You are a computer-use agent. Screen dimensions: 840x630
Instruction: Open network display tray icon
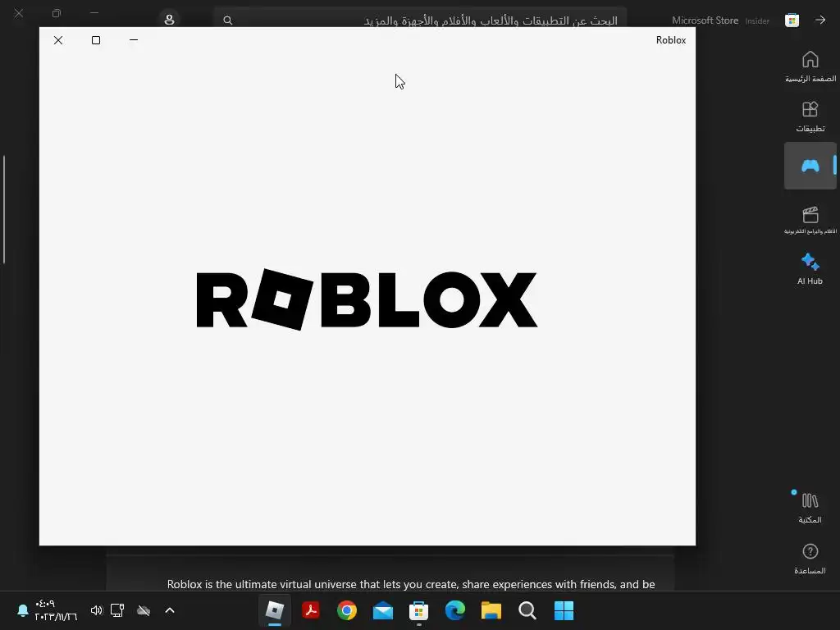(117, 610)
